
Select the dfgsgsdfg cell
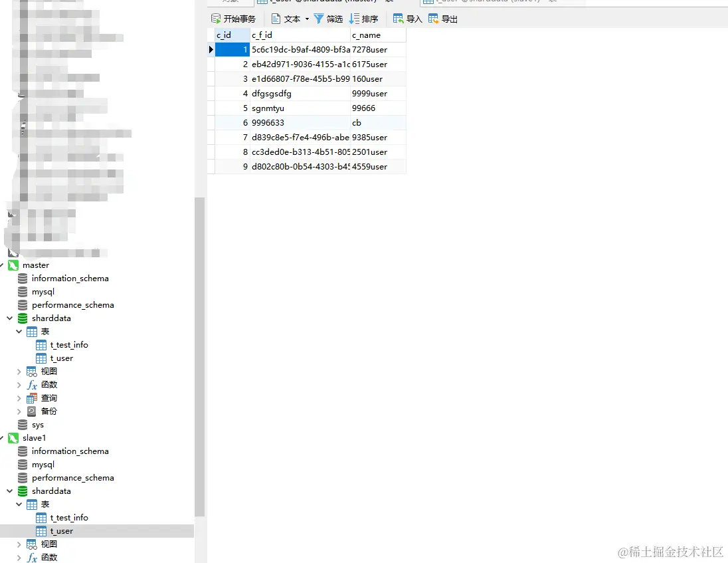point(300,93)
